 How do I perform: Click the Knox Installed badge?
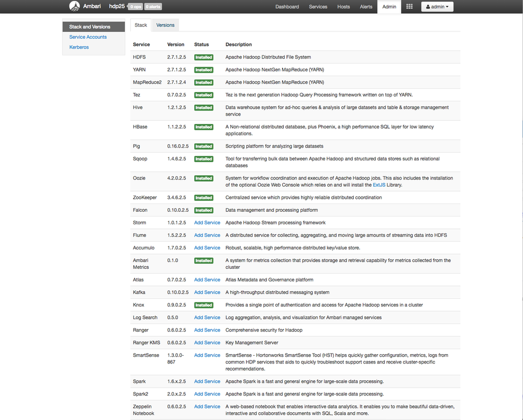tap(204, 305)
